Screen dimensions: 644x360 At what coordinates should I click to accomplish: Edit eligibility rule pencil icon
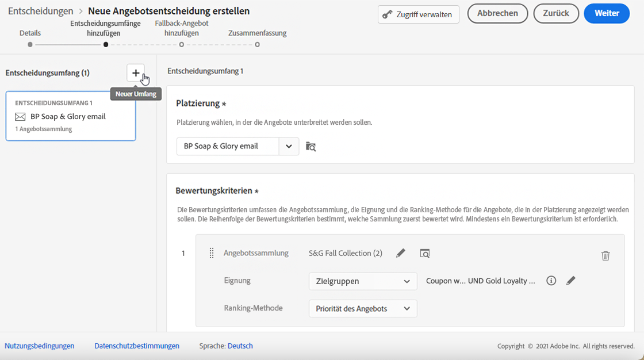click(x=570, y=281)
